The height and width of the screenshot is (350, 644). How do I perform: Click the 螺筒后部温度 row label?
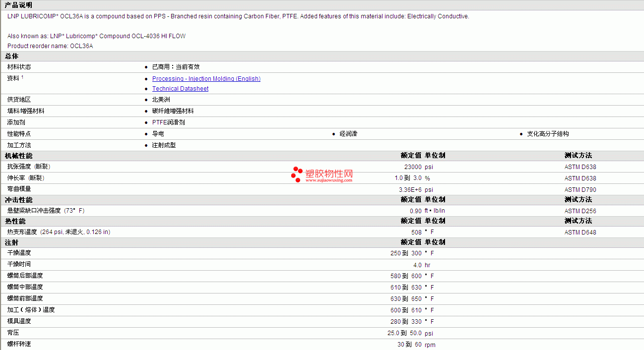[x=25, y=276]
